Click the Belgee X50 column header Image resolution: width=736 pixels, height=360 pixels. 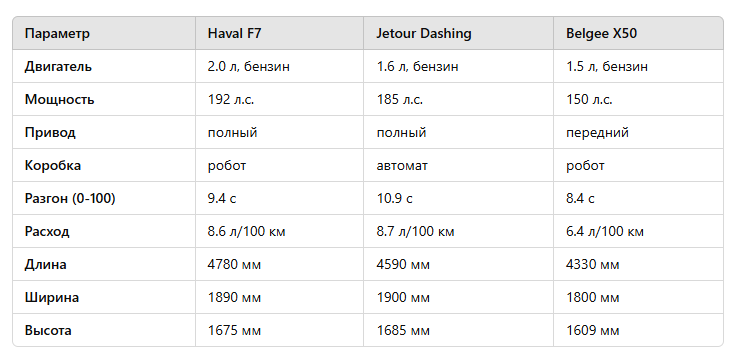638,33
